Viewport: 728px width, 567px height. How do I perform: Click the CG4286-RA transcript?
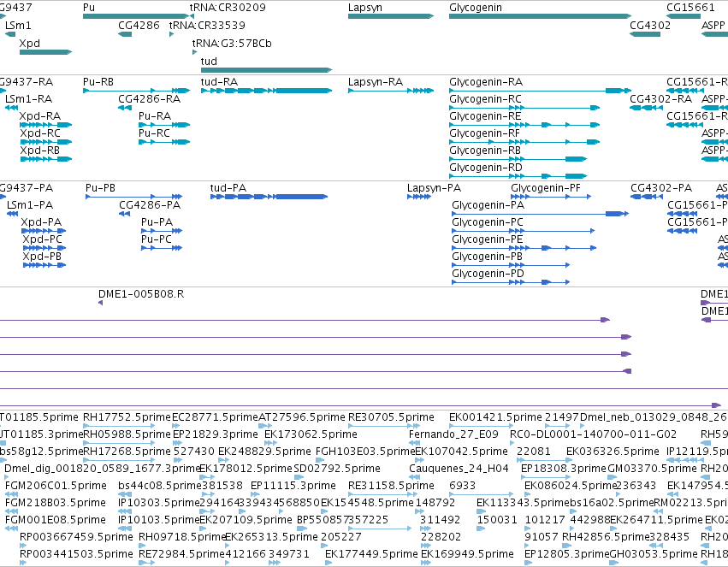(125, 108)
